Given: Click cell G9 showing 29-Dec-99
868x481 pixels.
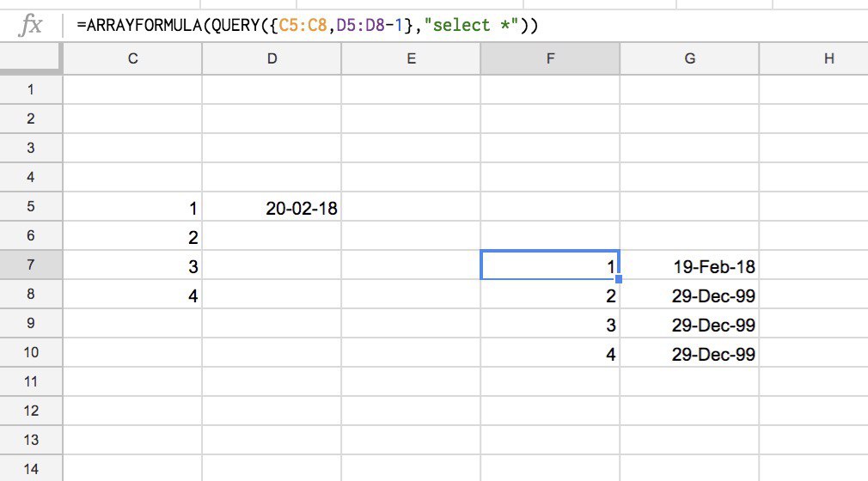Looking at the screenshot, I should point(689,323).
